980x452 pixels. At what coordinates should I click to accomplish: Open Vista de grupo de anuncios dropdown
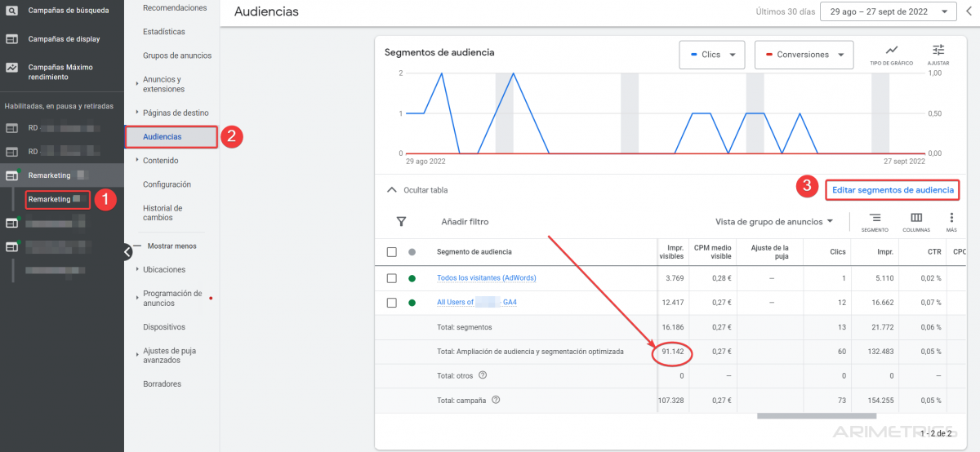pyautogui.click(x=774, y=221)
